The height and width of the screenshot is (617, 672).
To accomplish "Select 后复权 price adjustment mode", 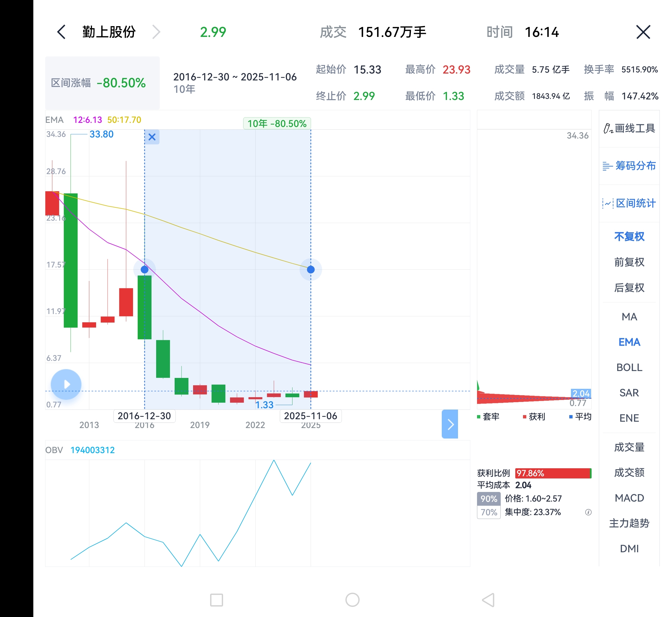I will click(629, 288).
